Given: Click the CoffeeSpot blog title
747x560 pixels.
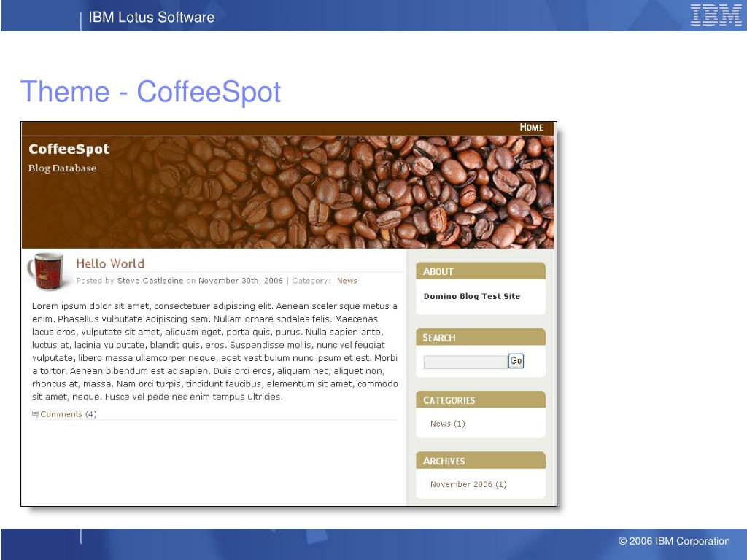Looking at the screenshot, I should pos(69,149).
